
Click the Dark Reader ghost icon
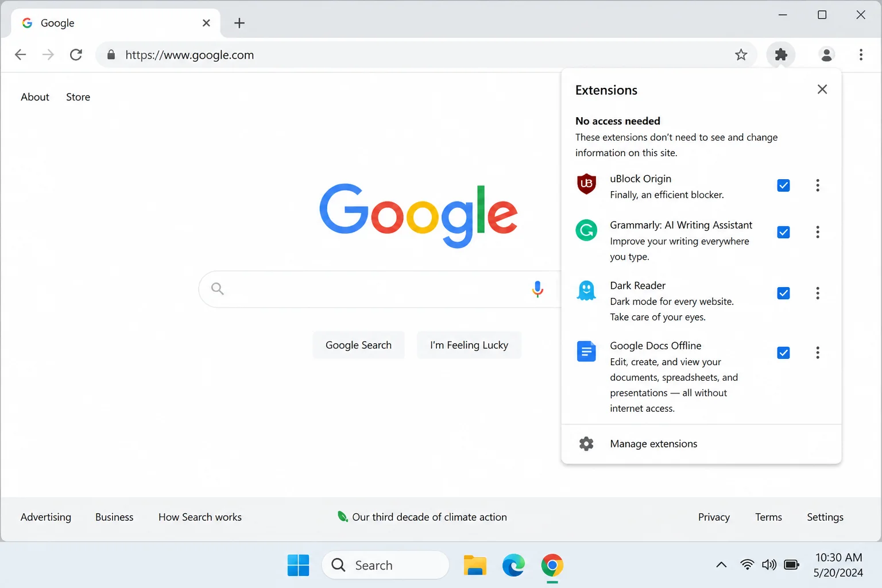click(586, 291)
